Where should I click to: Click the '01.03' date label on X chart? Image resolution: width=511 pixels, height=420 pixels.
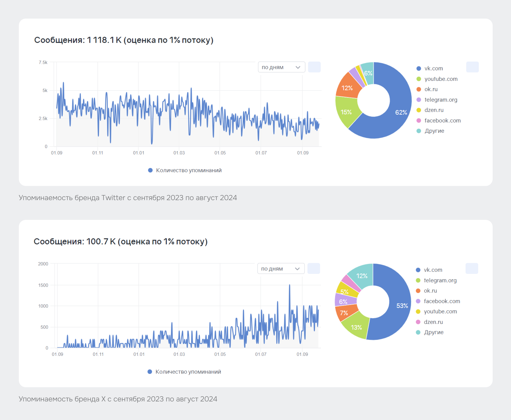tap(179, 354)
